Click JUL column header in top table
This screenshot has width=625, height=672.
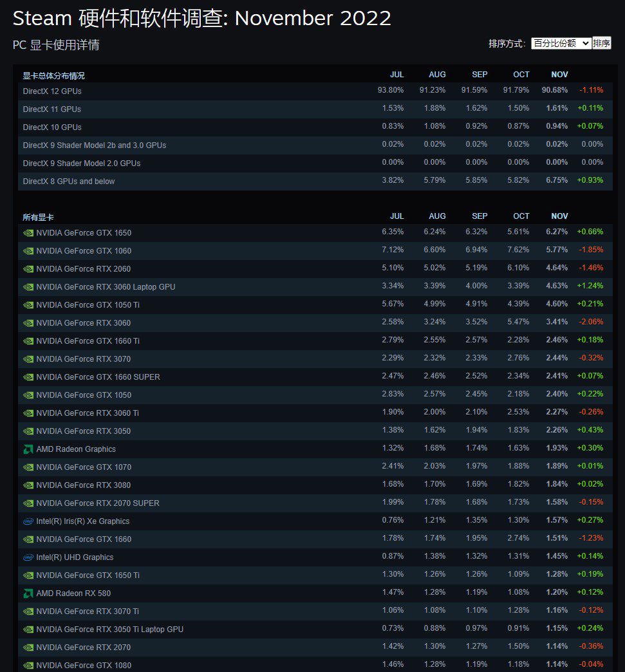point(396,75)
